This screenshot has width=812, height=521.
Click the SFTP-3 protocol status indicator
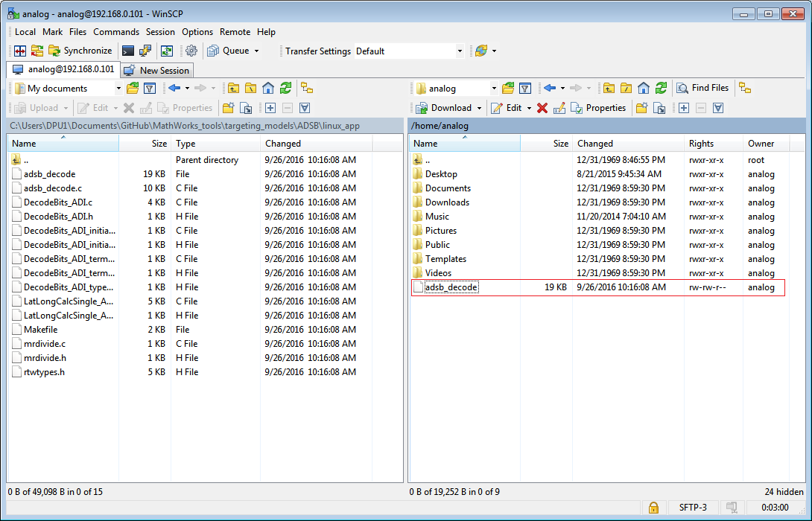[x=692, y=508]
